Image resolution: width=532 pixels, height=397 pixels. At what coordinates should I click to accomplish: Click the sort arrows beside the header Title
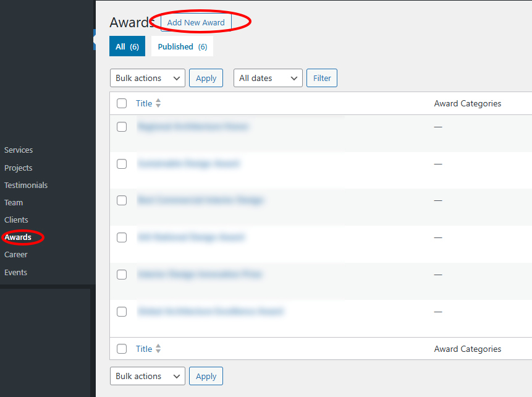pyautogui.click(x=158, y=103)
